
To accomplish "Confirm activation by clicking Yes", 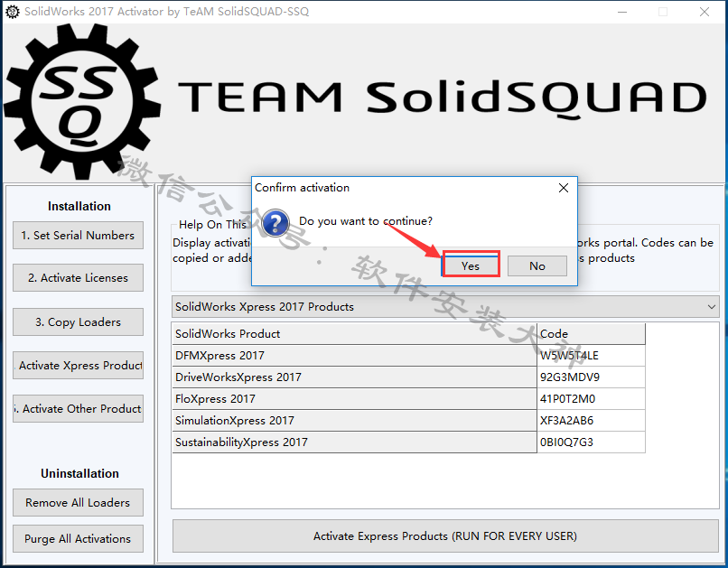I will click(471, 265).
